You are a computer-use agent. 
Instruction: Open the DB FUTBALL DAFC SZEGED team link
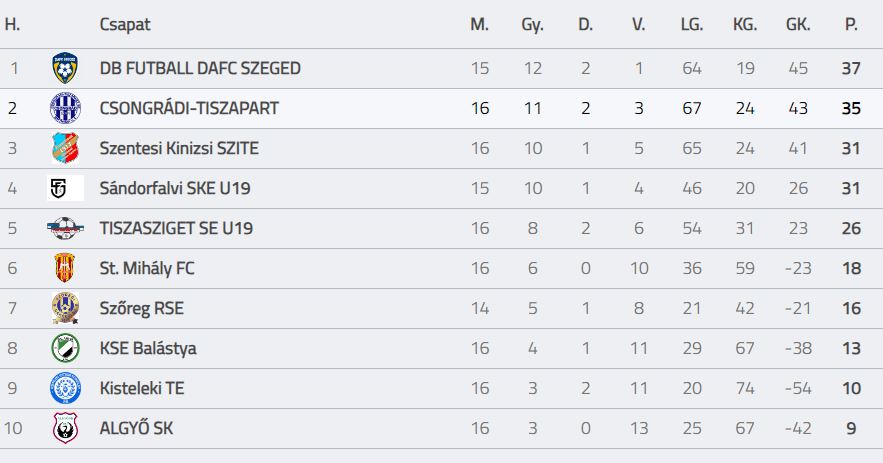[x=200, y=69]
